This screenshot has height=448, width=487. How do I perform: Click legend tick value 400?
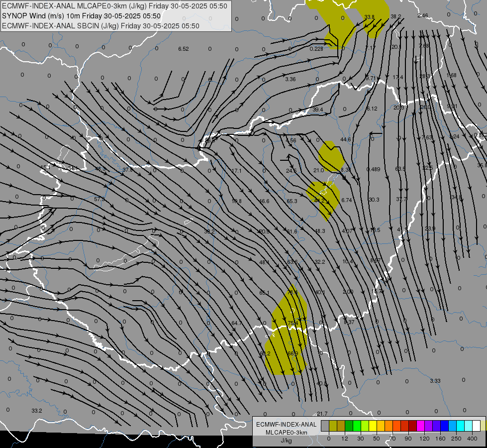472,439
